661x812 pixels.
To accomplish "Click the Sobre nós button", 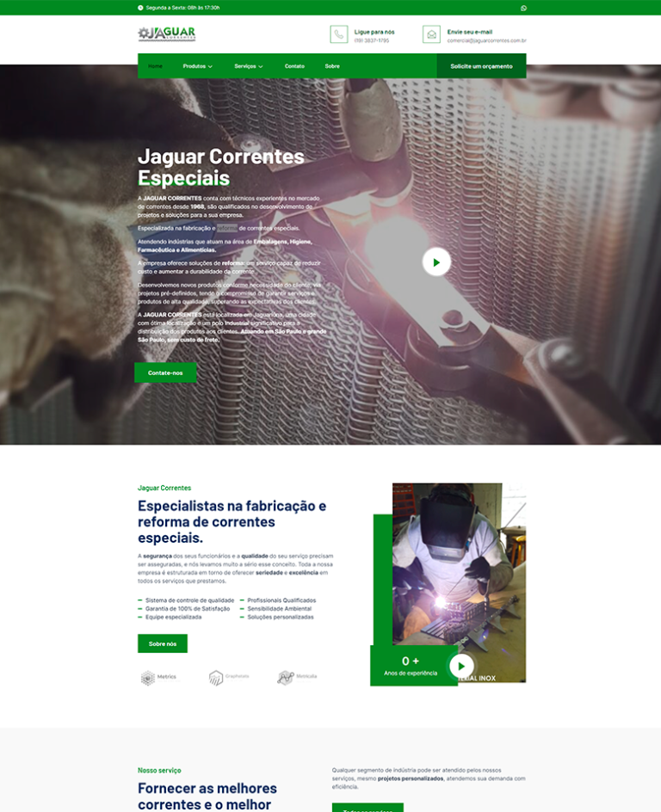I will coord(163,643).
